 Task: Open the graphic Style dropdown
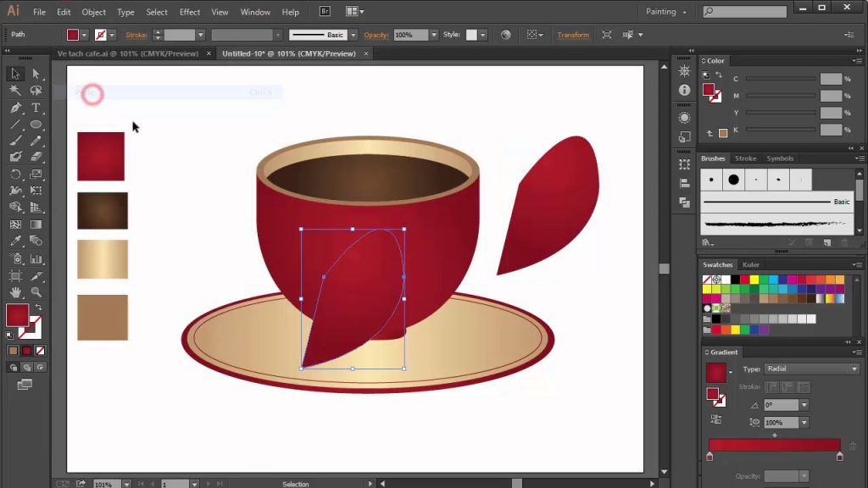pyautogui.click(x=482, y=35)
